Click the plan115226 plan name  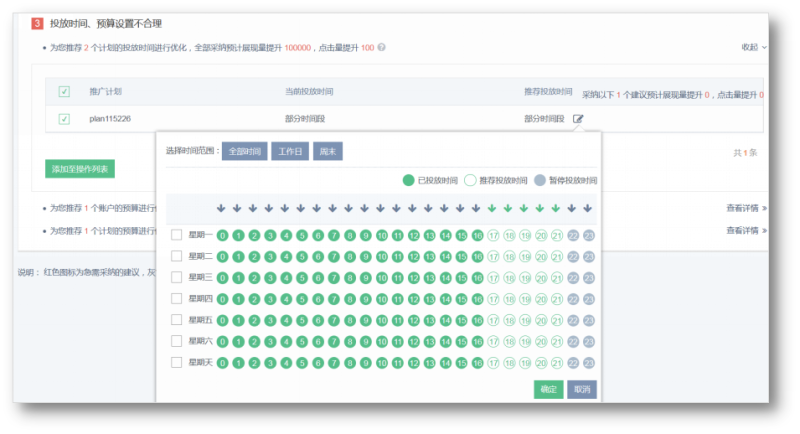click(x=110, y=119)
